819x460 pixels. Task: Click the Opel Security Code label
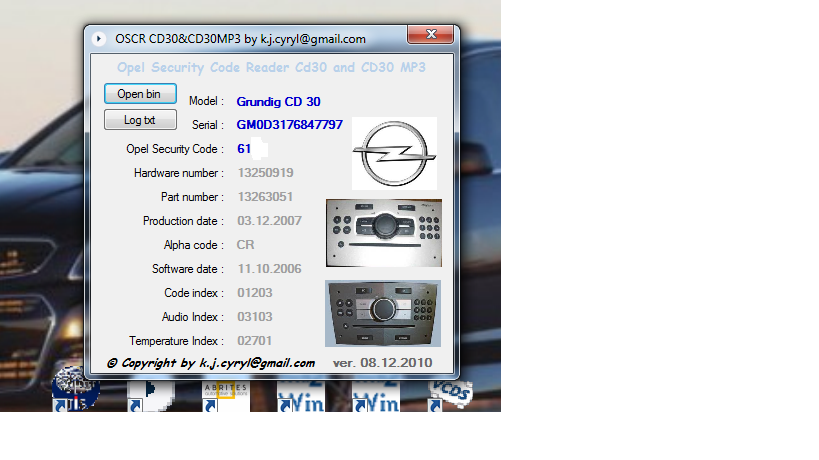pyautogui.click(x=175, y=149)
